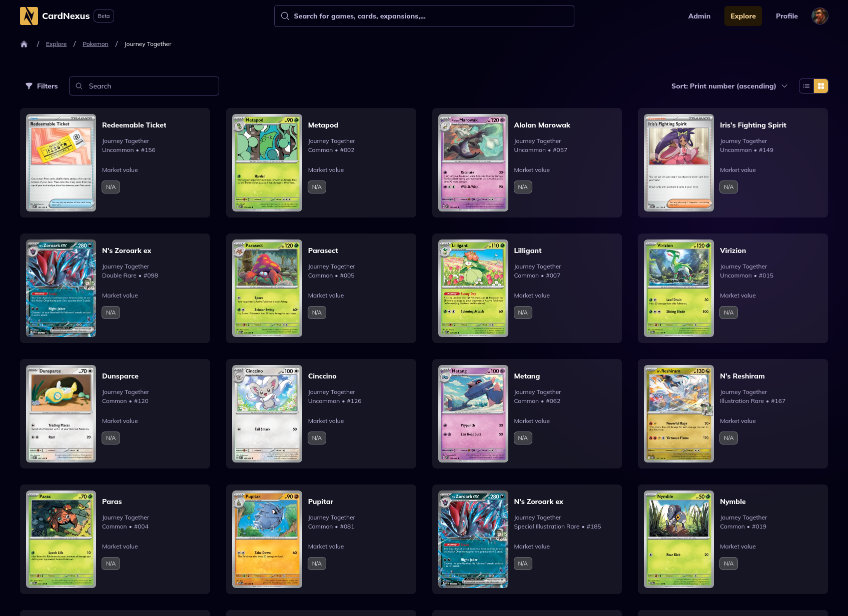
Task: Follow the Pokemon breadcrumb link
Action: [95, 44]
